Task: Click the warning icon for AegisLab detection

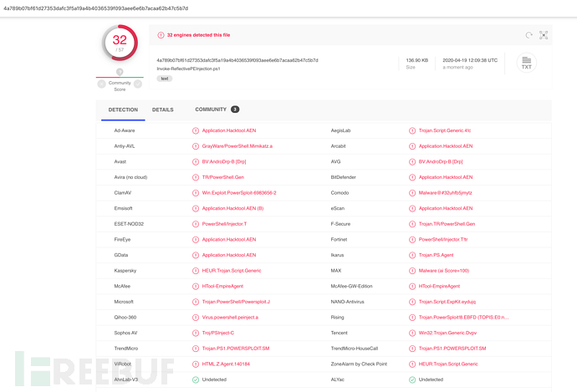Action: (412, 130)
